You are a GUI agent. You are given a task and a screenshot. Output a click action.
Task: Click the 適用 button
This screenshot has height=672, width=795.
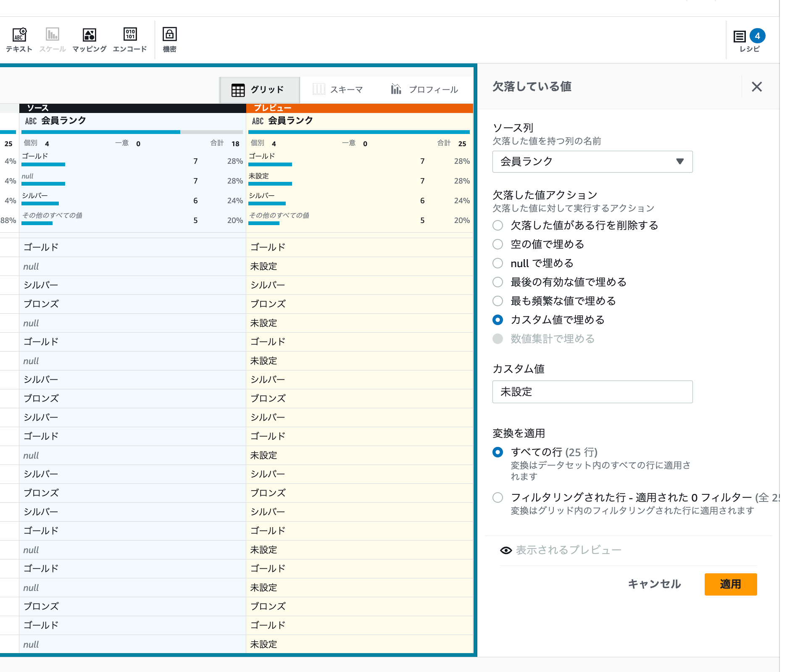(x=731, y=584)
